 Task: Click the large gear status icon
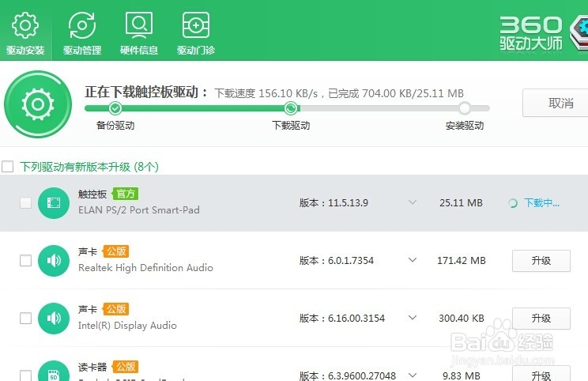pyautogui.click(x=37, y=104)
